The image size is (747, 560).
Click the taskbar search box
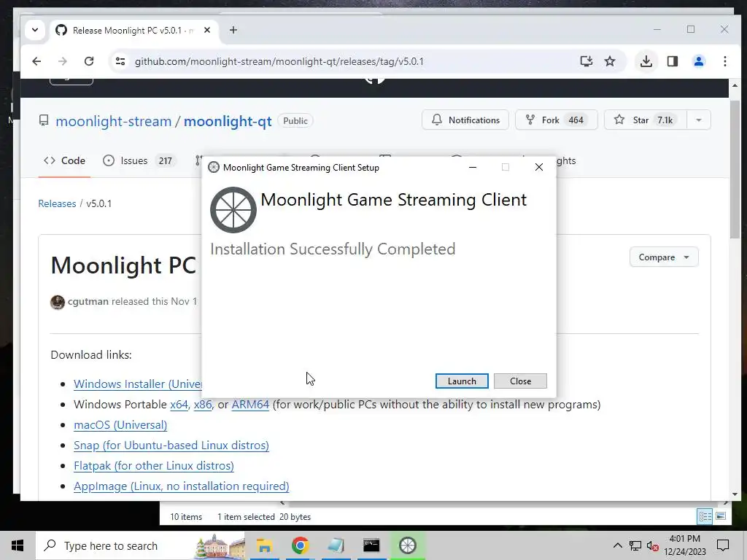141,545
